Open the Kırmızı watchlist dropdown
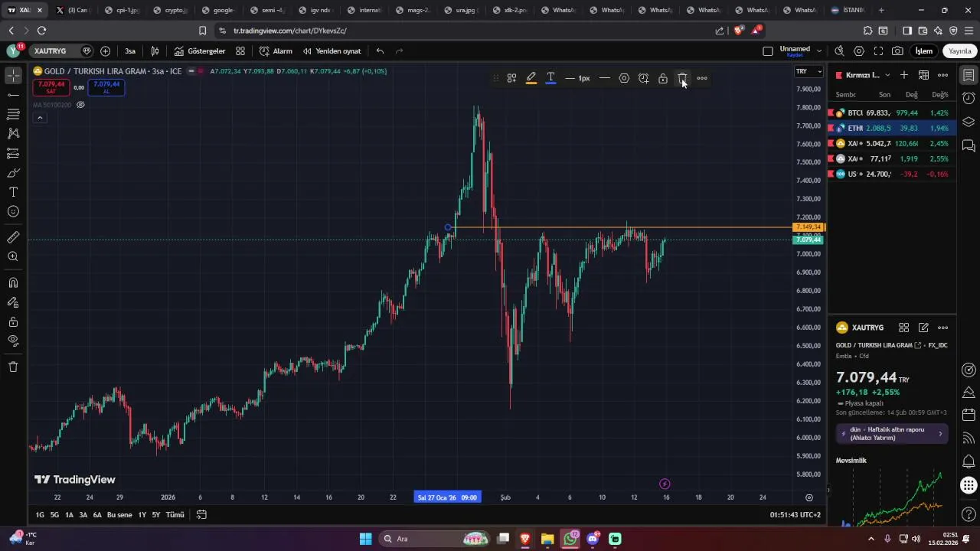This screenshot has width=980, height=551. coord(863,75)
